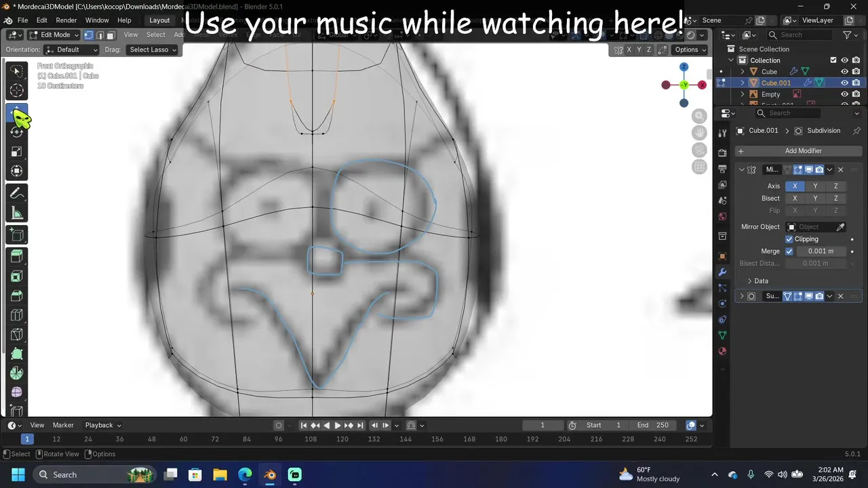Select the Select Lasso tool icon
Screen dimensions: 868x488
17,70
